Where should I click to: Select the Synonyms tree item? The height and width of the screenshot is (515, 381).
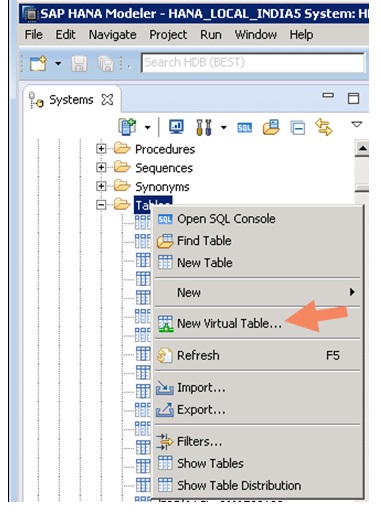pos(162,187)
